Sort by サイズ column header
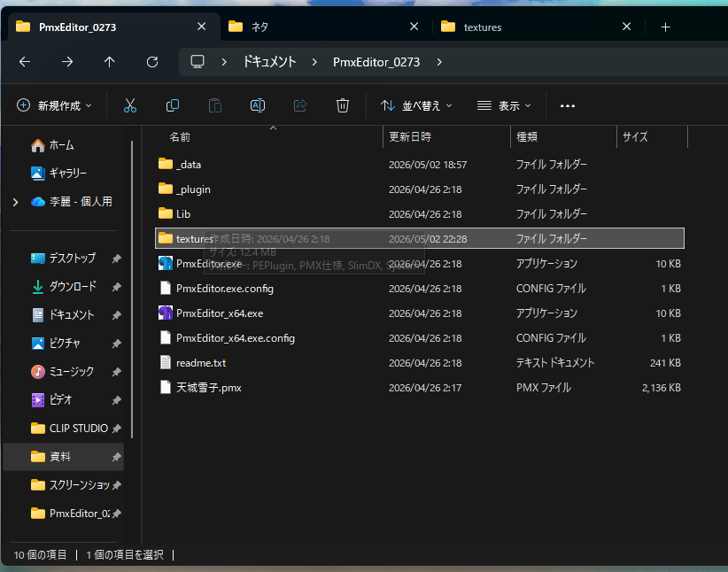The width and height of the screenshot is (728, 572). point(653,137)
